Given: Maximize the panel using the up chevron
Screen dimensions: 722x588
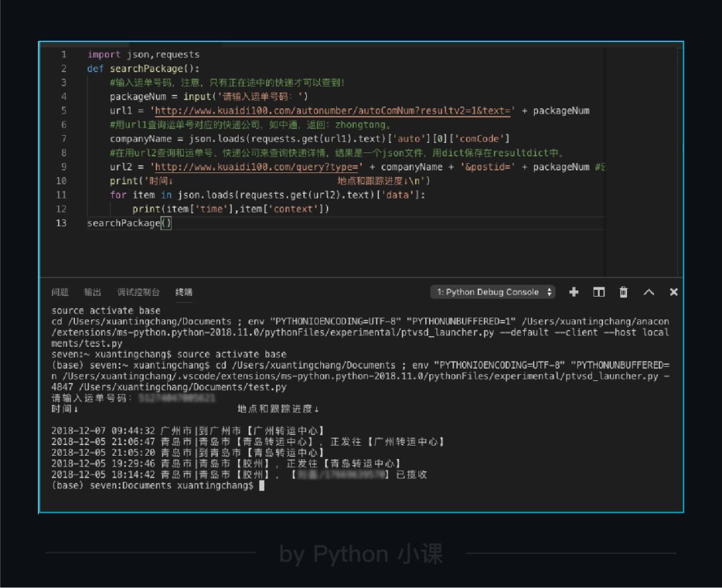Looking at the screenshot, I should [648, 292].
